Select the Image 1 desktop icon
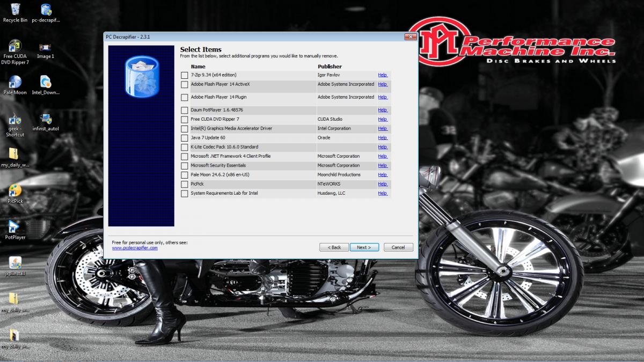Viewport: 644px width, 362px height. click(46, 50)
